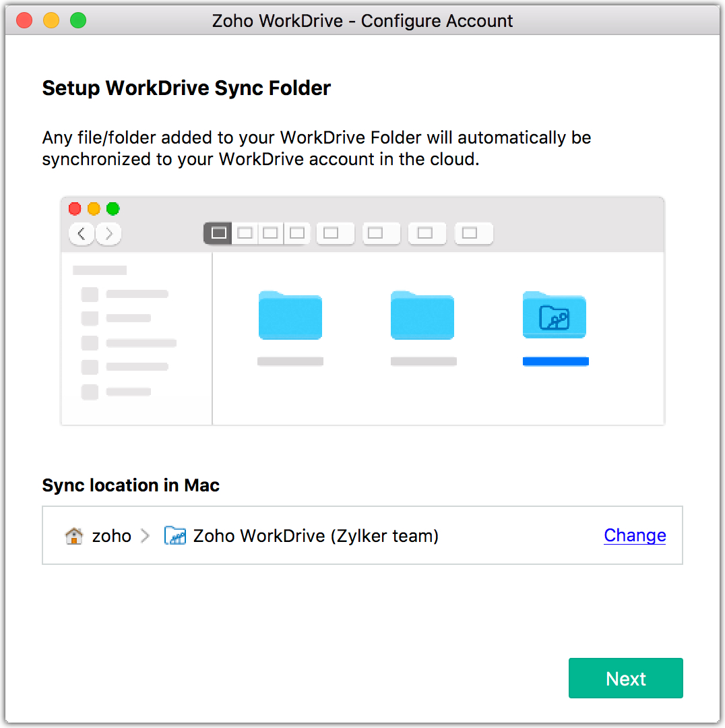The image size is (725, 728).
Task: Click the WorkDrive team folder illustration
Action: tap(554, 315)
